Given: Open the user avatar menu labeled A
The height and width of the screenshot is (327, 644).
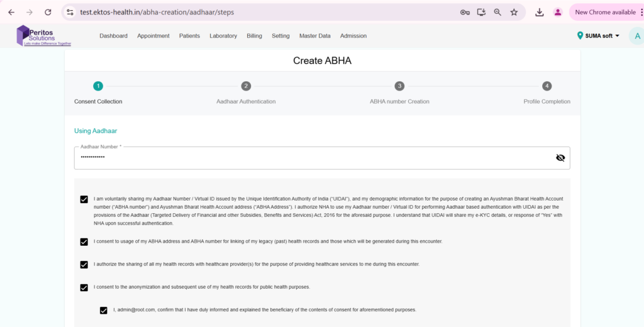Looking at the screenshot, I should pos(637,36).
